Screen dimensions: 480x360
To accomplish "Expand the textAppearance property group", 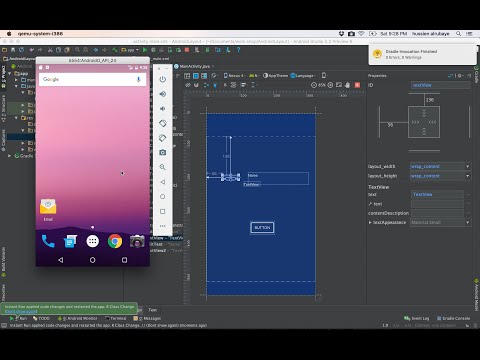I will [x=370, y=222].
